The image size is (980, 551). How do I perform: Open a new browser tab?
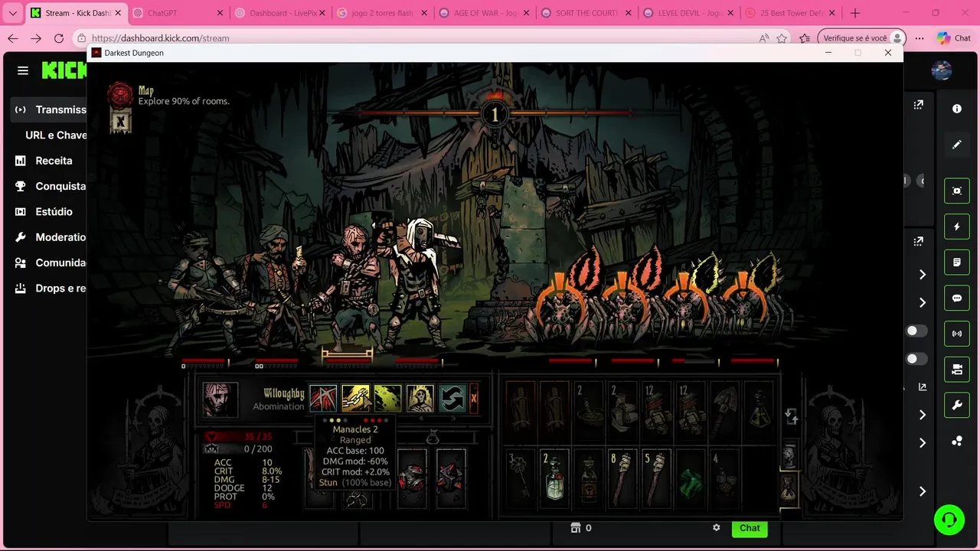pos(855,13)
